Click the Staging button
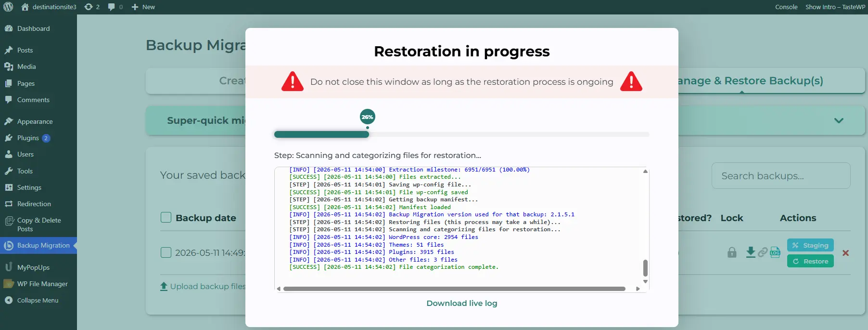Screen dimensions: 868x330 pyautogui.click(x=810, y=245)
